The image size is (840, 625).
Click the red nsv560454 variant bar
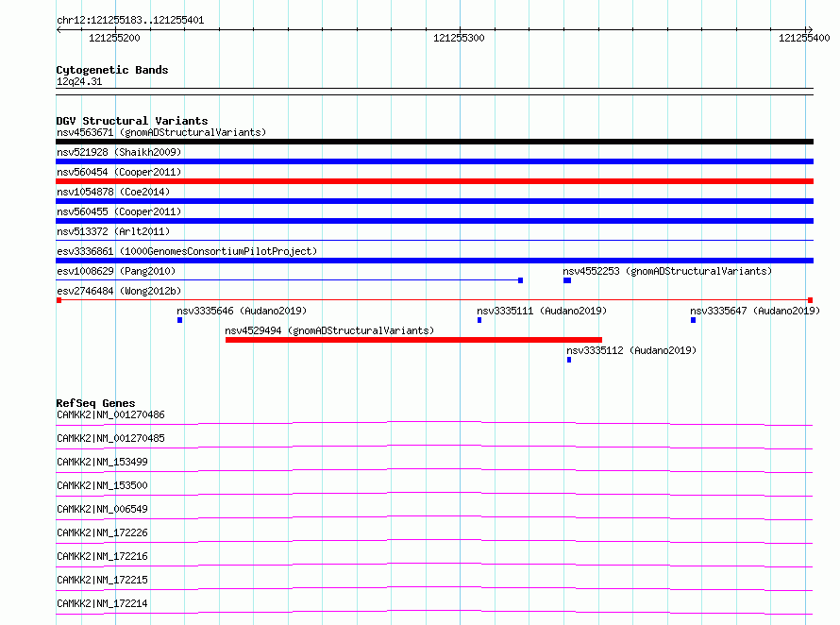click(x=434, y=181)
